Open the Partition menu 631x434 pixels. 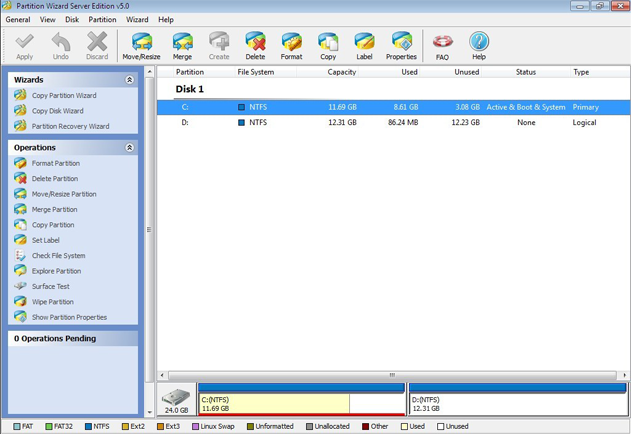pos(102,19)
